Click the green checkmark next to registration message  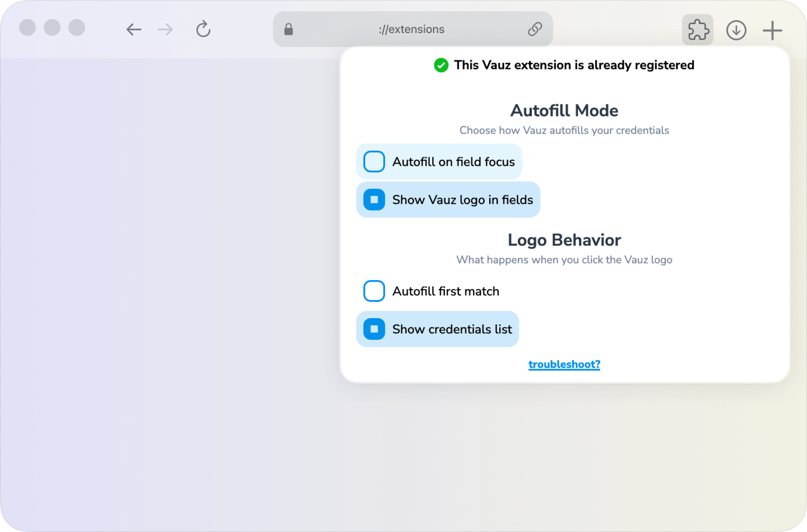tap(441, 66)
